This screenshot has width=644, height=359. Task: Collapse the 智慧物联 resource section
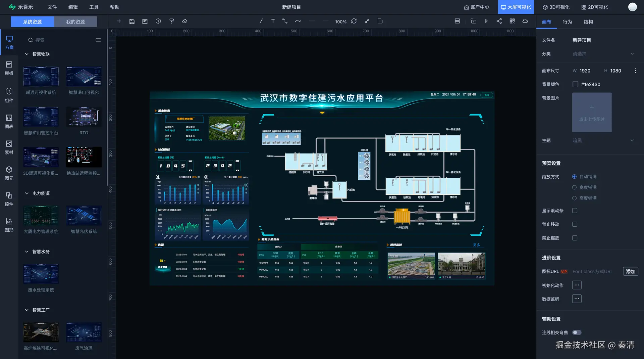[26, 54]
